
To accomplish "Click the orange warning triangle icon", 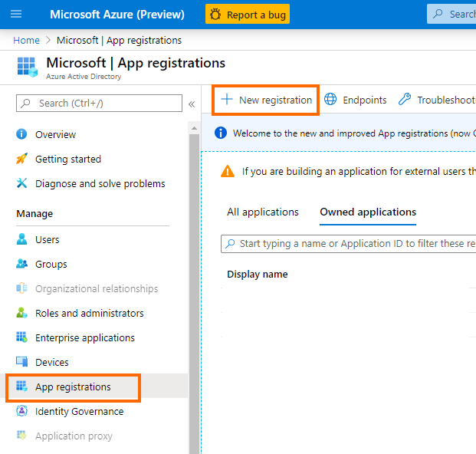I will click(x=228, y=171).
